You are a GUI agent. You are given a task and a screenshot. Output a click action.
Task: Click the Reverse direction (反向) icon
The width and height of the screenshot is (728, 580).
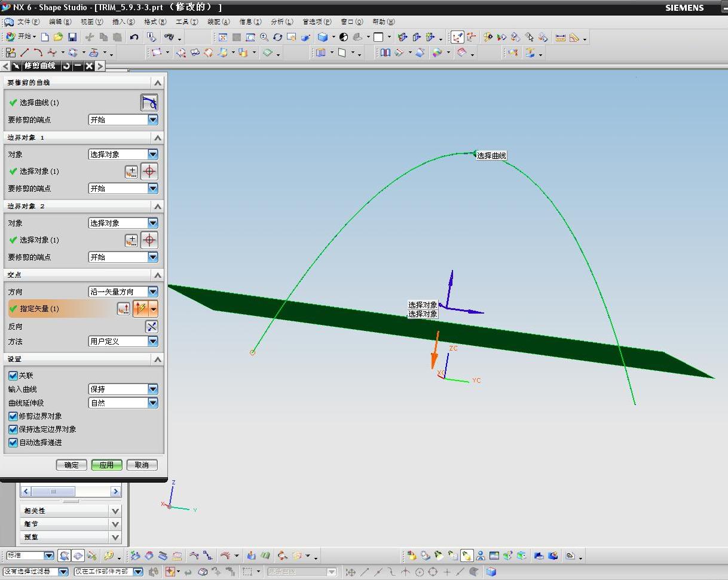tap(152, 326)
